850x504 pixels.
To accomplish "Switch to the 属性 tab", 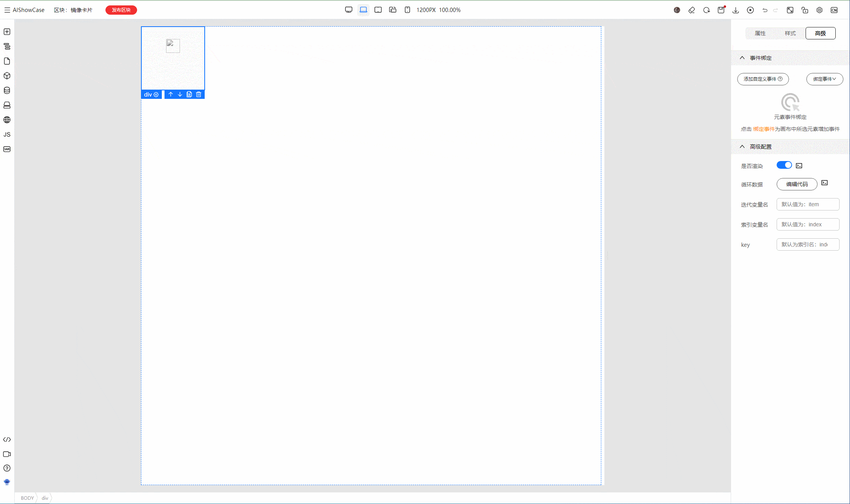I will [x=760, y=33].
